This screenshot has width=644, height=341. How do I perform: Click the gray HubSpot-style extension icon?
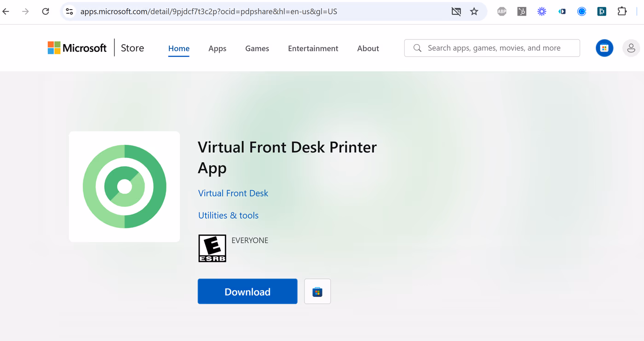[x=522, y=11]
